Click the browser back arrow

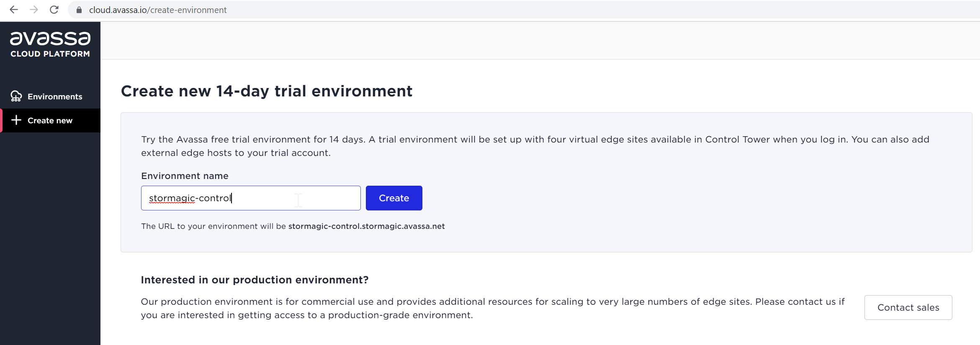(14, 10)
